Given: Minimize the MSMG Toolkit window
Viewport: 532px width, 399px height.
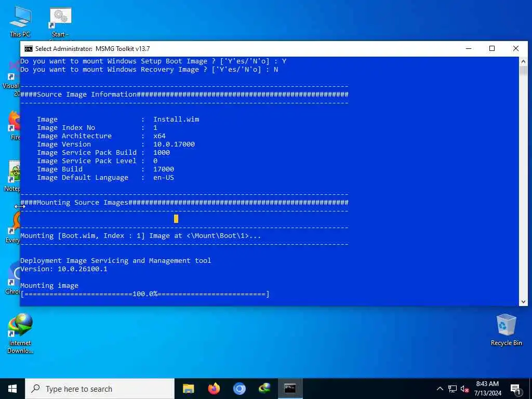Looking at the screenshot, I should pyautogui.click(x=469, y=48).
